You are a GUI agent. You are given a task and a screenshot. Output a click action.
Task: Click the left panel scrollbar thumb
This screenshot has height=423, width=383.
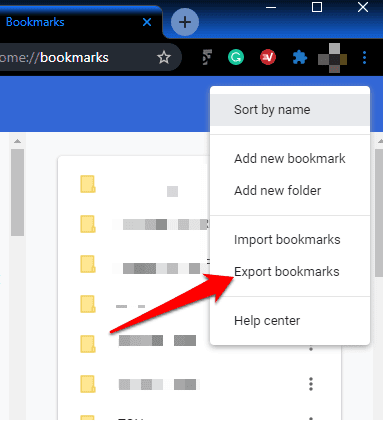17,192
